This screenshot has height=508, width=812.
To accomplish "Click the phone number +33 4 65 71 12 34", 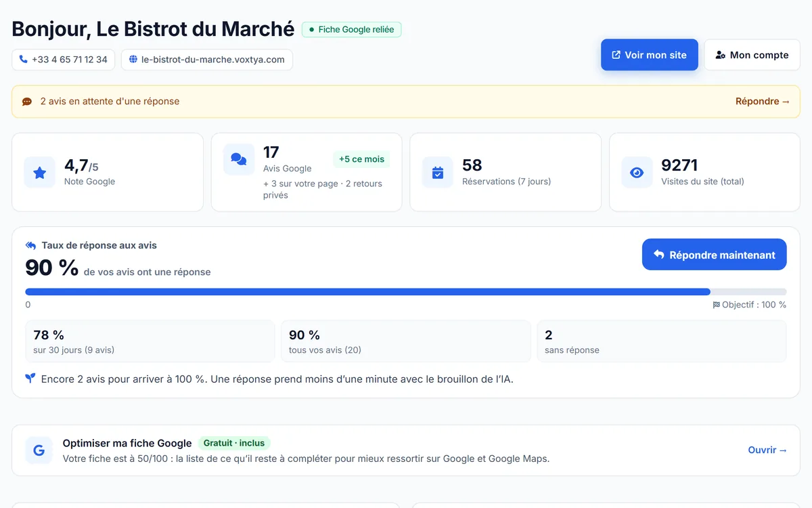I will click(70, 60).
